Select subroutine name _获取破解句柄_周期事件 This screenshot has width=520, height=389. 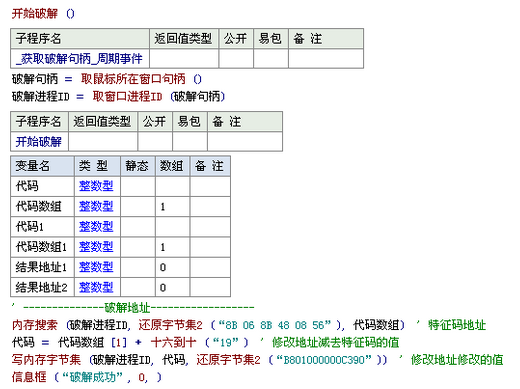pos(79,59)
